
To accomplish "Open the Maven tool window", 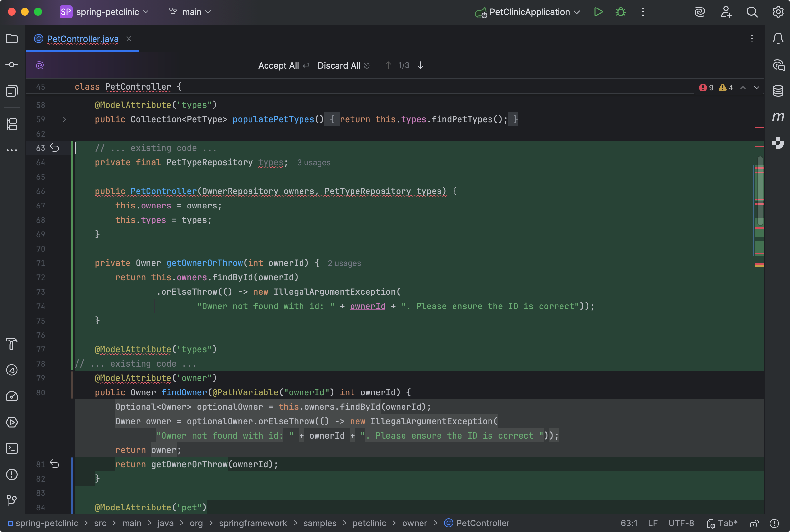I will (x=779, y=117).
